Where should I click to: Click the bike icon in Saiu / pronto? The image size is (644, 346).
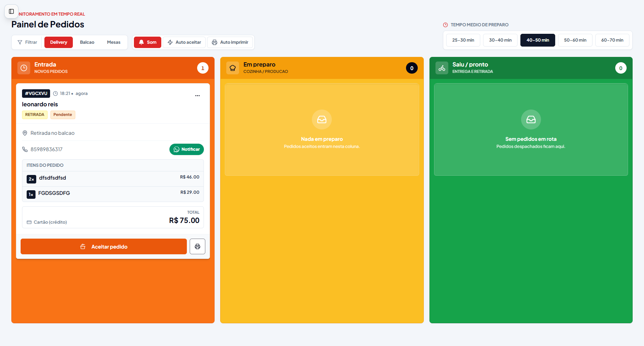(x=442, y=68)
